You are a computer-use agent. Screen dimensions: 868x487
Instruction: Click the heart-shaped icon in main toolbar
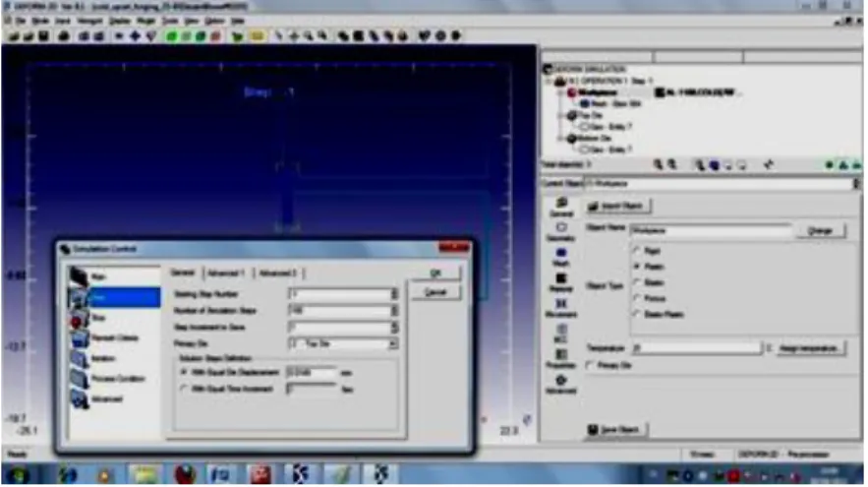[425, 36]
